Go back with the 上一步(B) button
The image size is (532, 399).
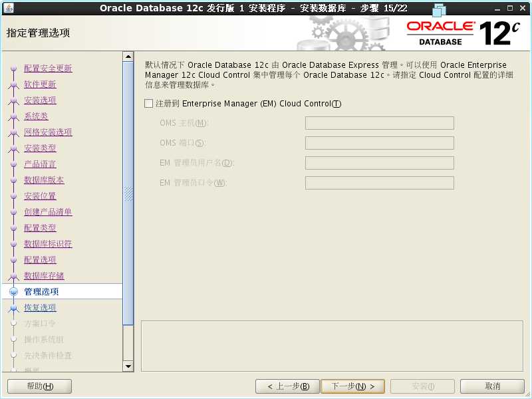(287, 386)
